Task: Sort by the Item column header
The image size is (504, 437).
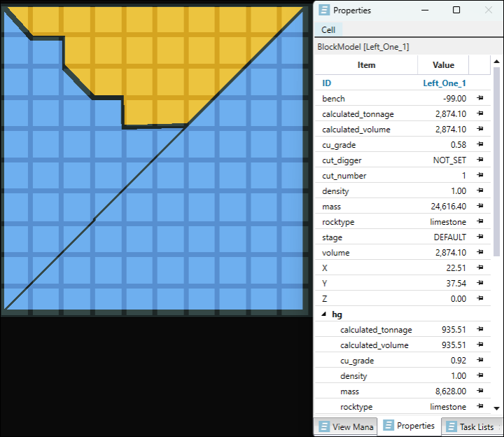Action: (366, 65)
